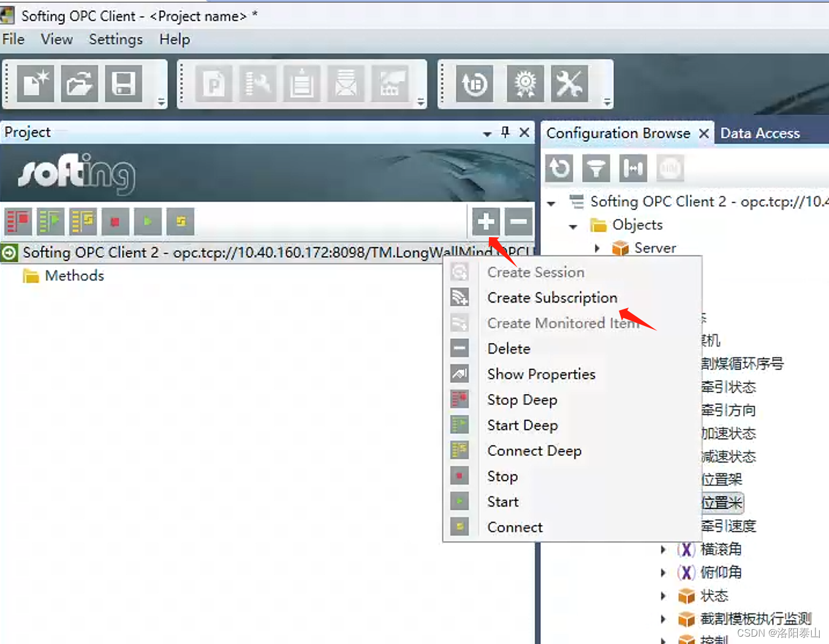The image size is (829, 644).
Task: Click the red Stop Deep icon in the Project toolbar
Action: [x=18, y=221]
